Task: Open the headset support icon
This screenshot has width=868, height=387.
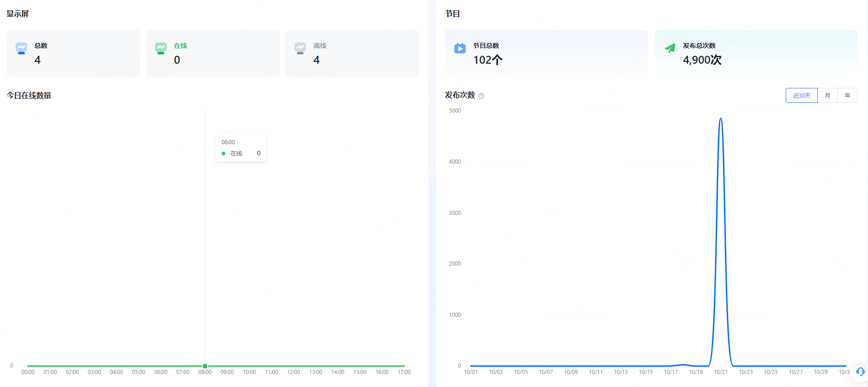Action: (x=860, y=372)
